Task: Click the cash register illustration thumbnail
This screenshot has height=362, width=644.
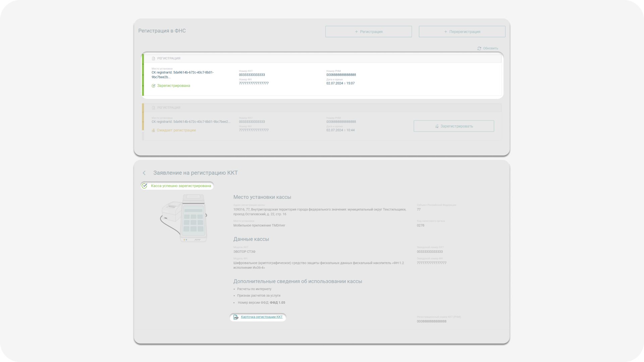Action: tap(184, 218)
